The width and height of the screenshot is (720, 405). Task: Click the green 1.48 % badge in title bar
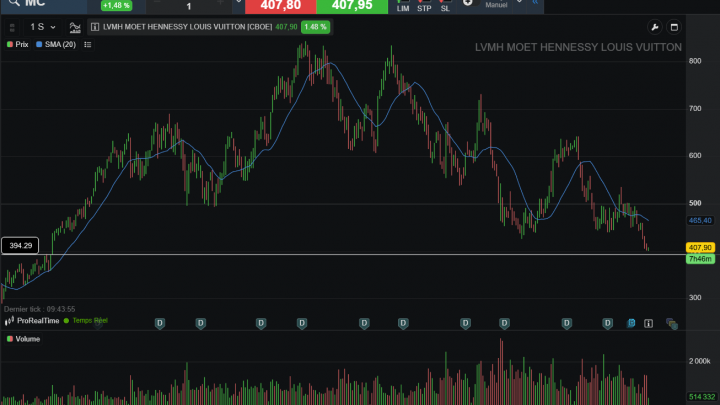pos(315,27)
